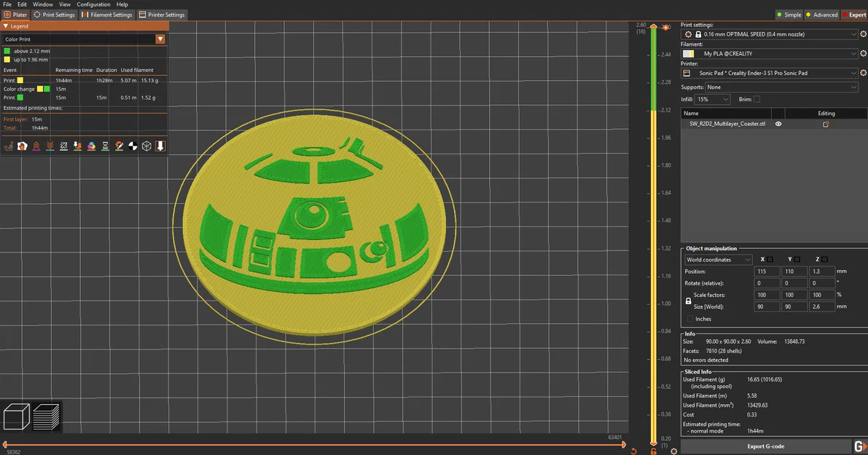Enable the Brim checkbox
Viewport: 868px width, 455px height.
756,100
